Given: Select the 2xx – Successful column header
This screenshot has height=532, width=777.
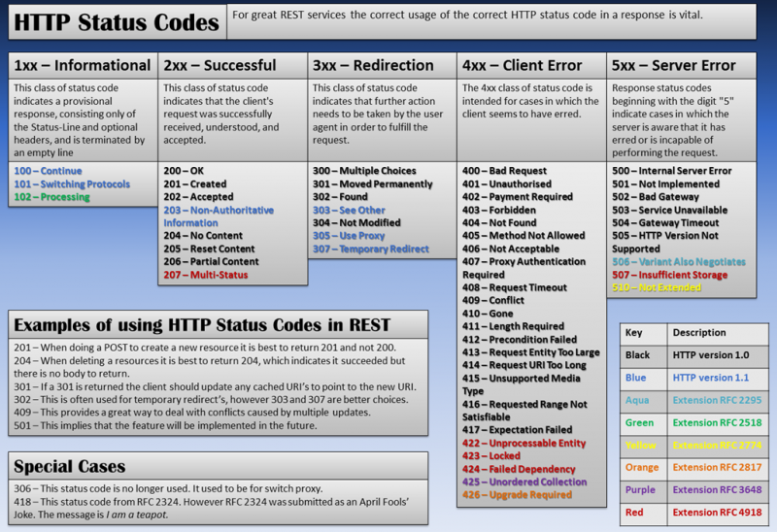Looking at the screenshot, I should click(220, 65).
